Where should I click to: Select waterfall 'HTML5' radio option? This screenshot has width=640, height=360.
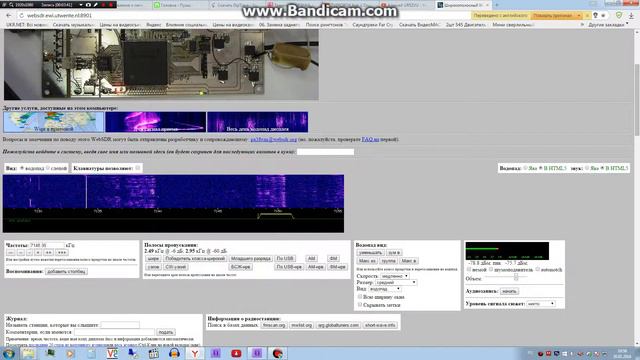coord(540,168)
